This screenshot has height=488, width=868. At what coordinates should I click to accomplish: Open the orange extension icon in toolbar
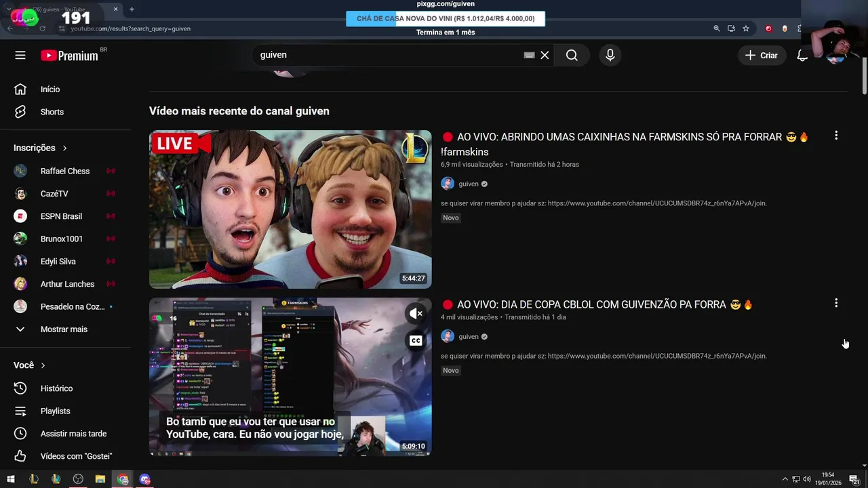click(x=785, y=28)
